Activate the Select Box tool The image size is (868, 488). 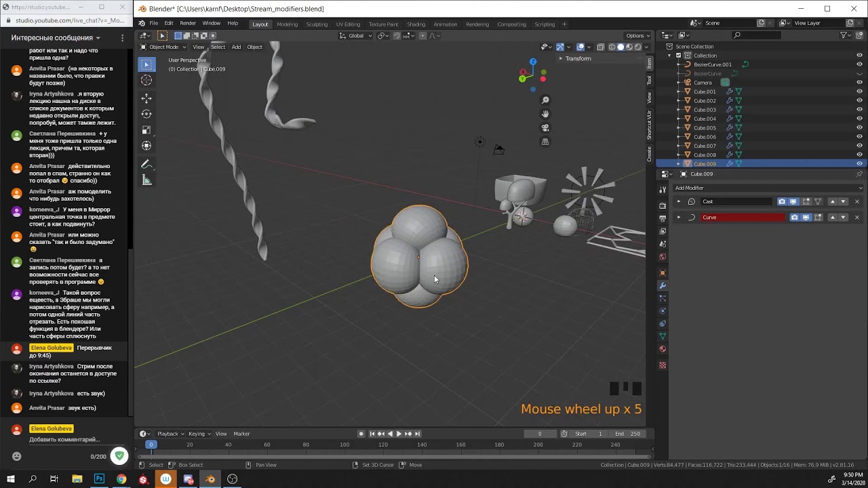tap(146, 64)
